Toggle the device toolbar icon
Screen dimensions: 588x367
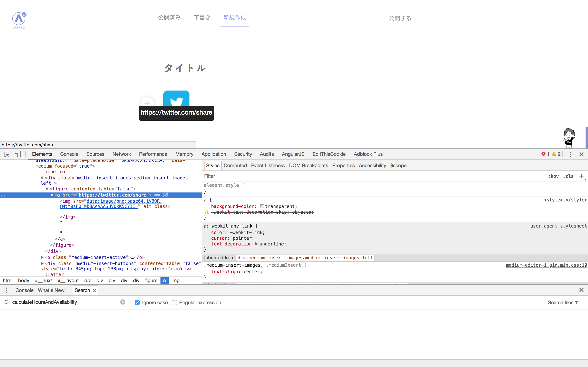(18, 154)
